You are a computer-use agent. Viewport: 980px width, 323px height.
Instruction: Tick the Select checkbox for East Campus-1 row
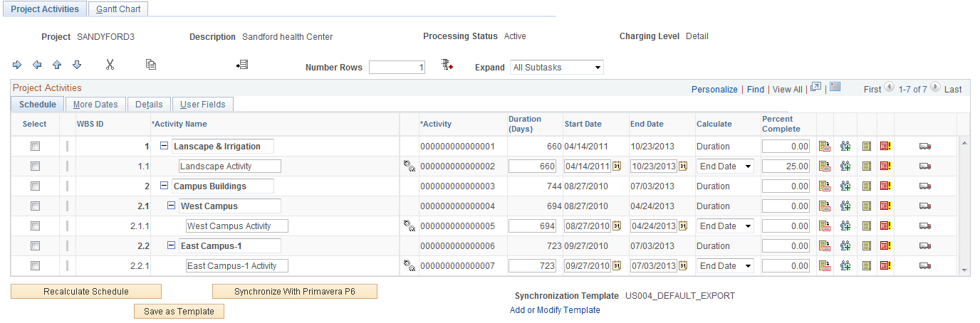click(x=35, y=245)
